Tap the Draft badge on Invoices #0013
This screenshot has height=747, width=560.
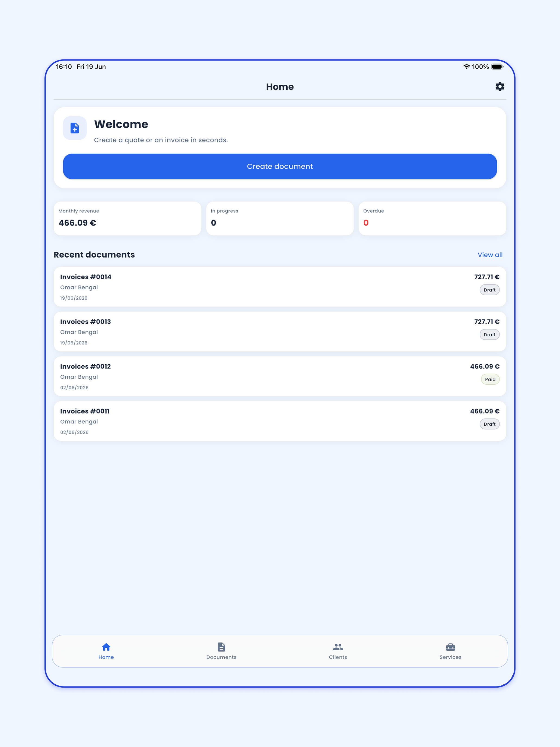coord(489,335)
